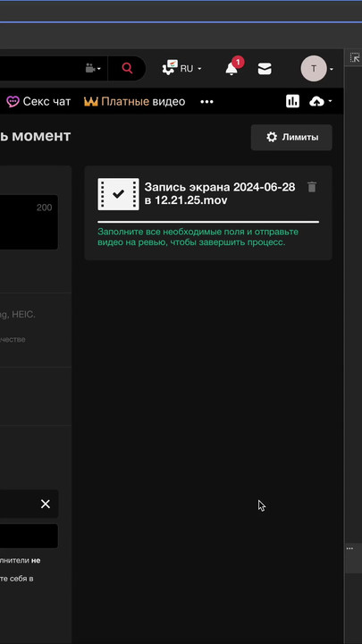Delete the uploaded .mov file with trash icon

[312, 187]
